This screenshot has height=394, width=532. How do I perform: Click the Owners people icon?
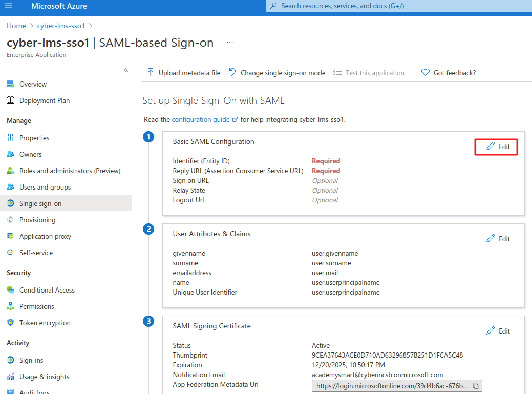(11, 154)
